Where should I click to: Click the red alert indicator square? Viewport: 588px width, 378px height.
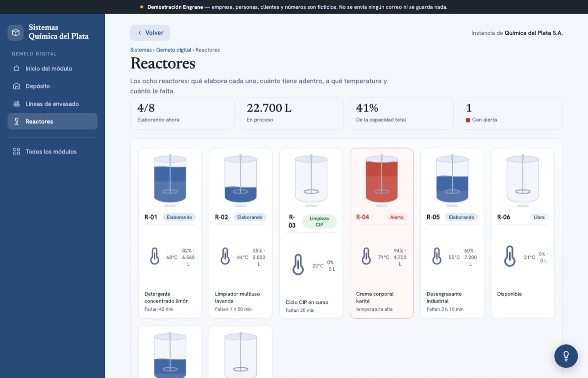(x=468, y=120)
